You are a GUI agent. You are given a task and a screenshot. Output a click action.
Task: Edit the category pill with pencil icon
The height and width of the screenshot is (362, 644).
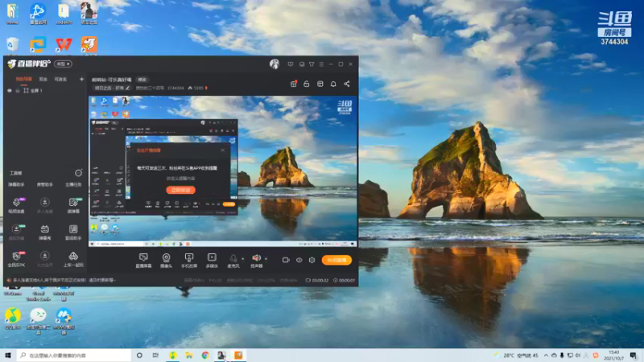click(112, 88)
